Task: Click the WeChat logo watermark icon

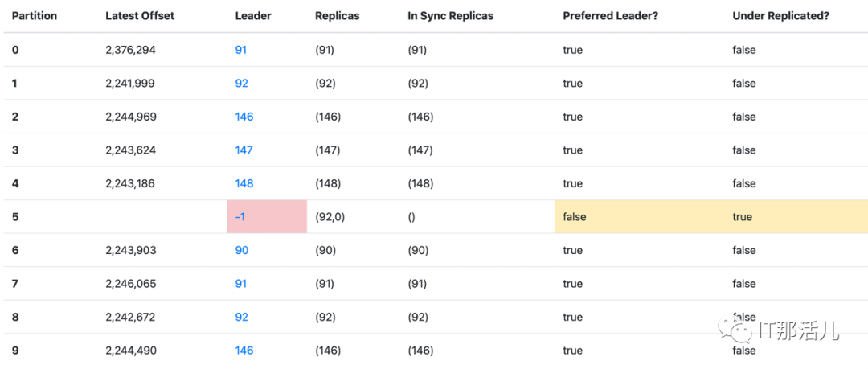Action: pyautogui.click(x=737, y=329)
